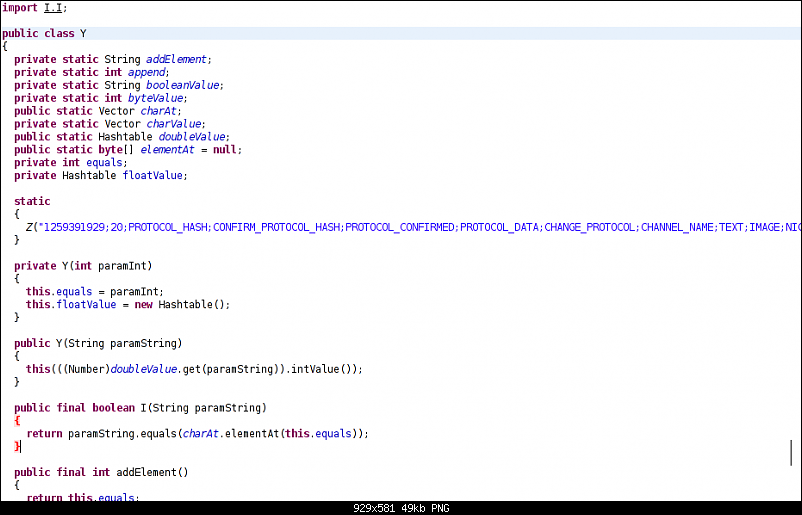Click the 'public Y(String paramString)' constructor signature
The height and width of the screenshot is (515, 802).
(x=98, y=343)
